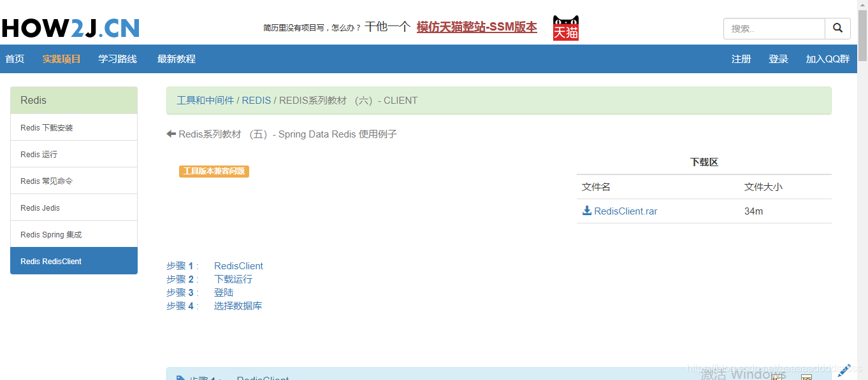Click the left arrow before Redis系列教材（五）
The height and width of the screenshot is (380, 868).
(171, 134)
